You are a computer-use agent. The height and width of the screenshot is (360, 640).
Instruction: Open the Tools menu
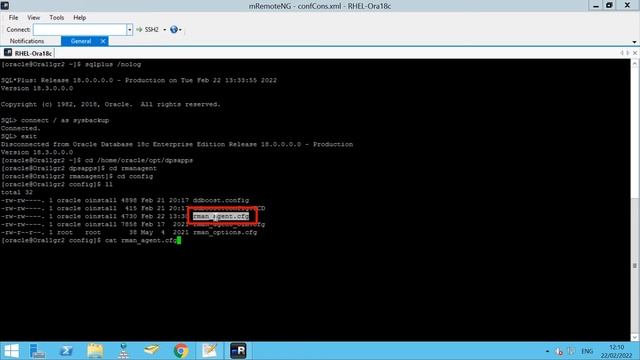[57, 18]
